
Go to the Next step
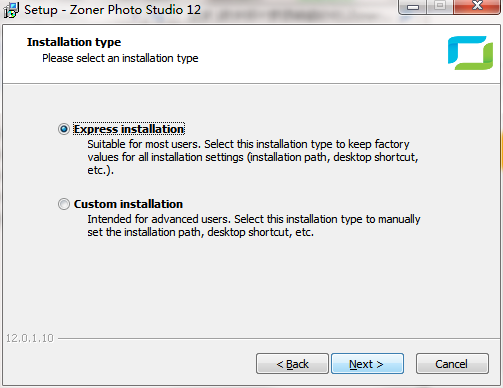(x=367, y=364)
